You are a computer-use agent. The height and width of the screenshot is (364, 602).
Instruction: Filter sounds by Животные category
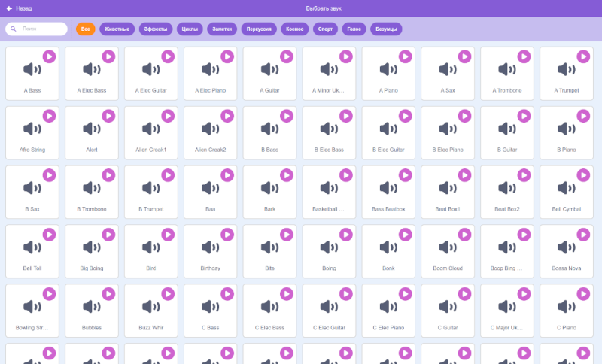click(x=117, y=29)
